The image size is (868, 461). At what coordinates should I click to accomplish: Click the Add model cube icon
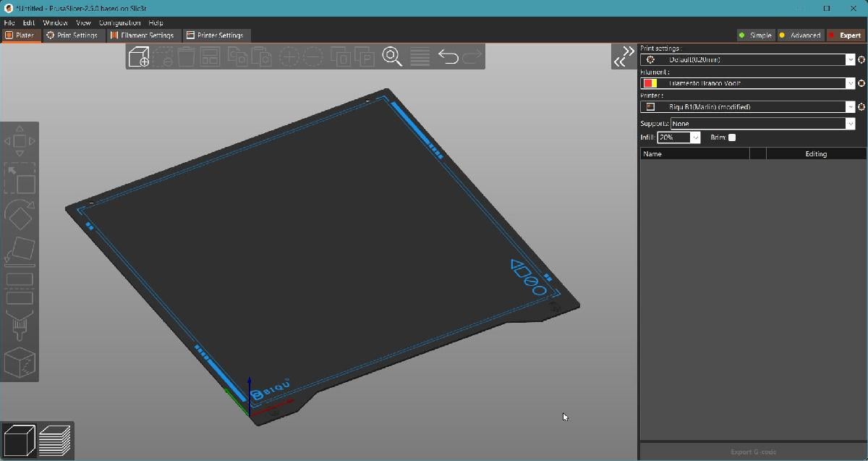[139, 56]
